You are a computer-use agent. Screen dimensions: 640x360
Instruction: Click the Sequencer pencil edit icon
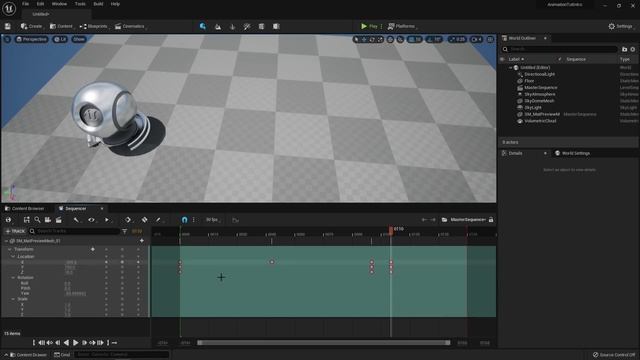click(x=158, y=220)
